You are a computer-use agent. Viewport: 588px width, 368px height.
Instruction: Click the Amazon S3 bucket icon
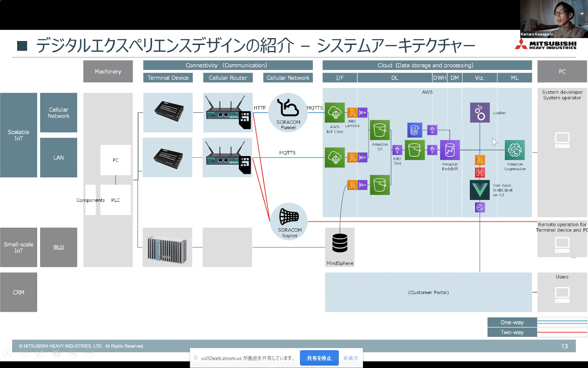click(x=380, y=130)
